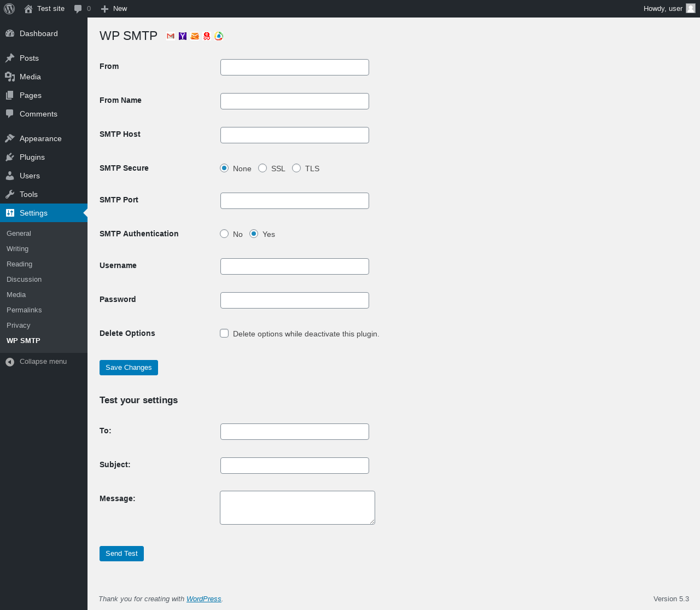The image size is (700, 610).
Task: Click the orange envelope Hotmail icon
Action: click(195, 36)
